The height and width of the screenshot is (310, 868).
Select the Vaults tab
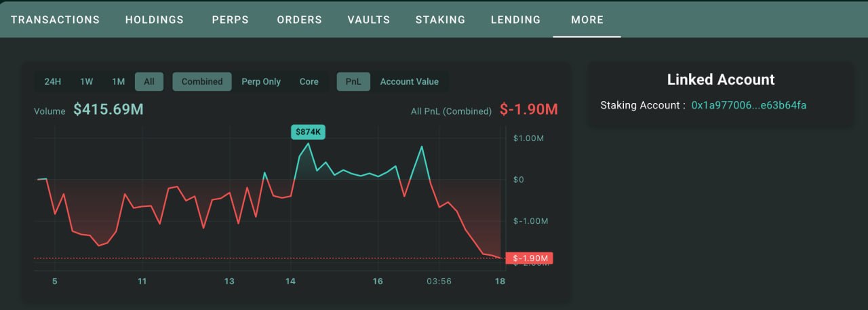click(369, 20)
